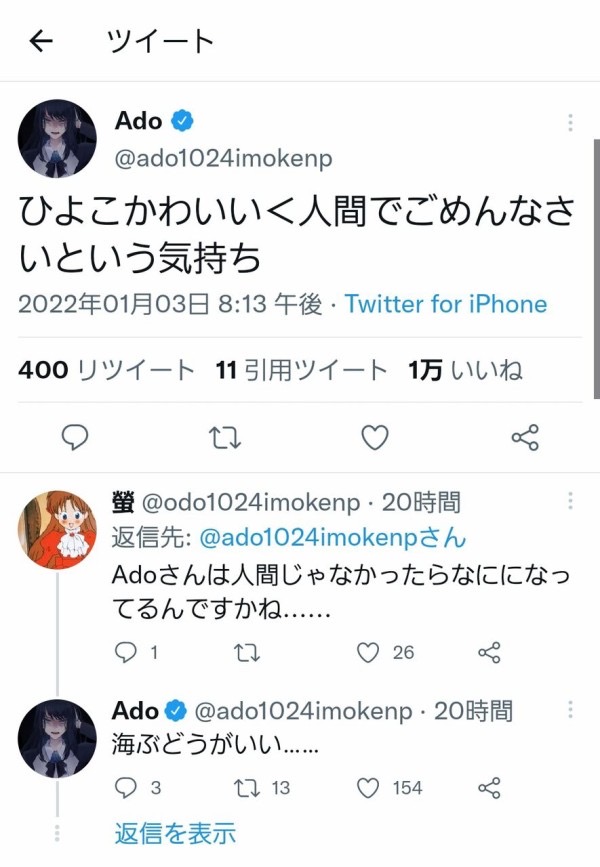Open more options on 螢's reply
Screen dimensions: 600x867
[x=570, y=501]
